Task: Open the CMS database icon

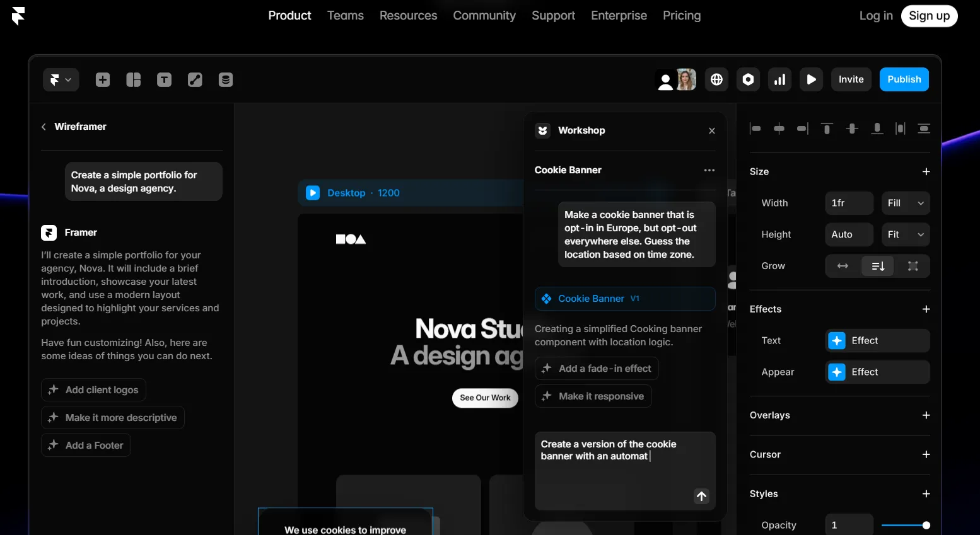Action: [x=226, y=79]
